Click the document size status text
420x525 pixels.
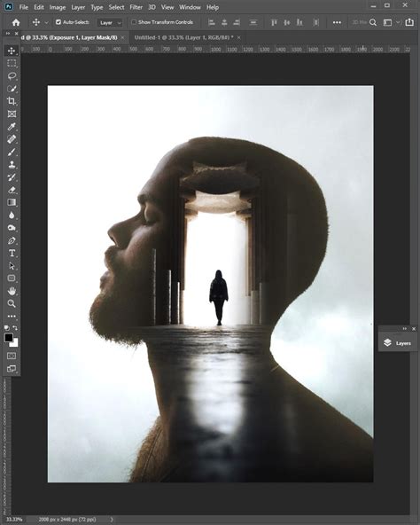[67, 520]
